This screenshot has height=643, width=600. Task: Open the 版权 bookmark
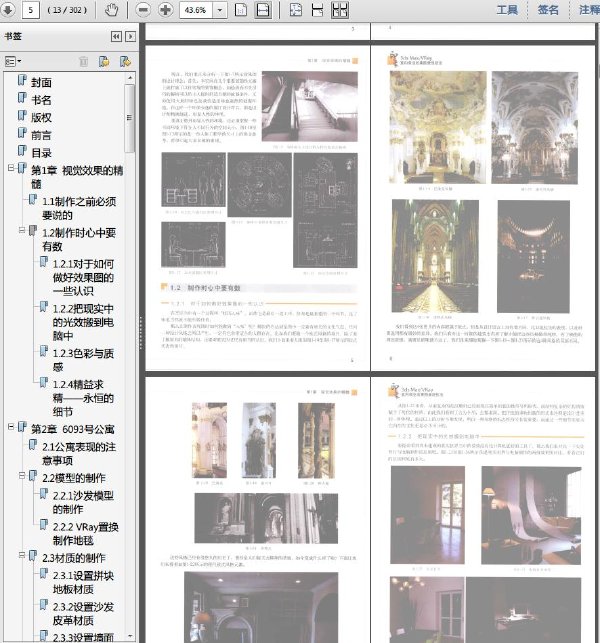click(x=41, y=118)
